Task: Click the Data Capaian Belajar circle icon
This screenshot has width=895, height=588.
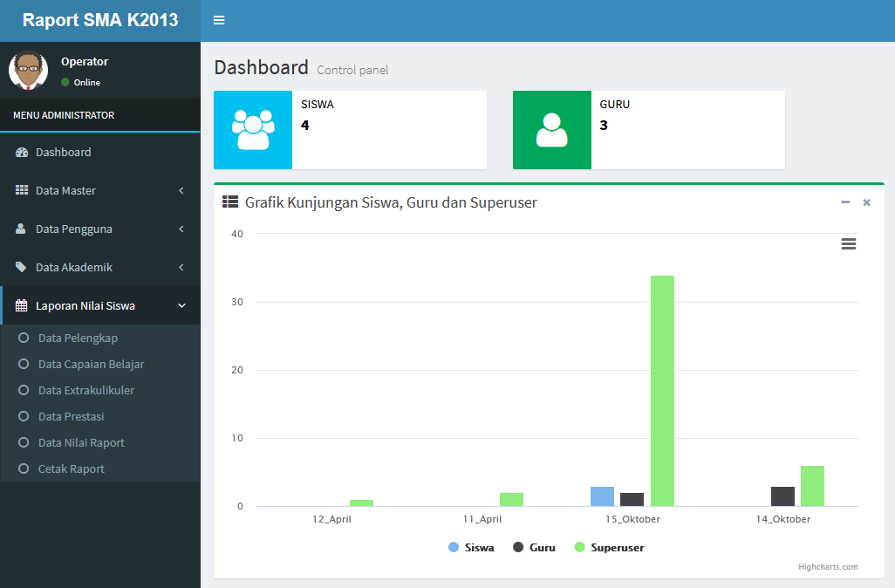Action: 24,364
